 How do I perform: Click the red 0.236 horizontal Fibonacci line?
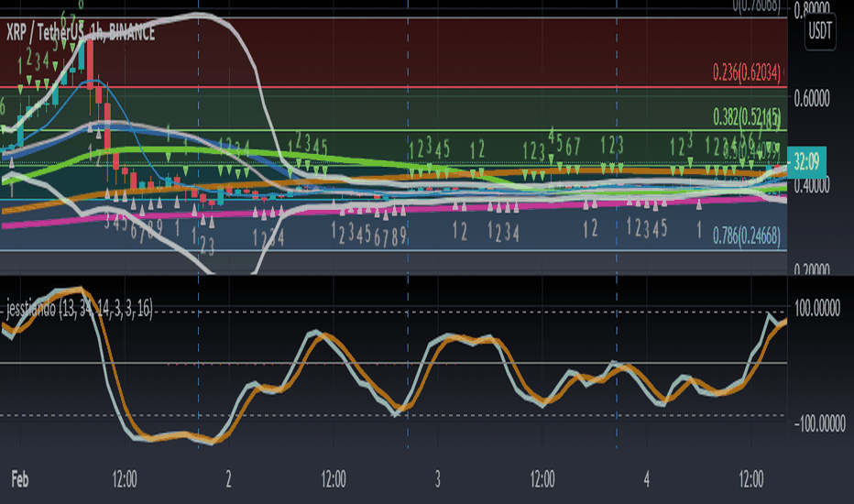click(393, 87)
